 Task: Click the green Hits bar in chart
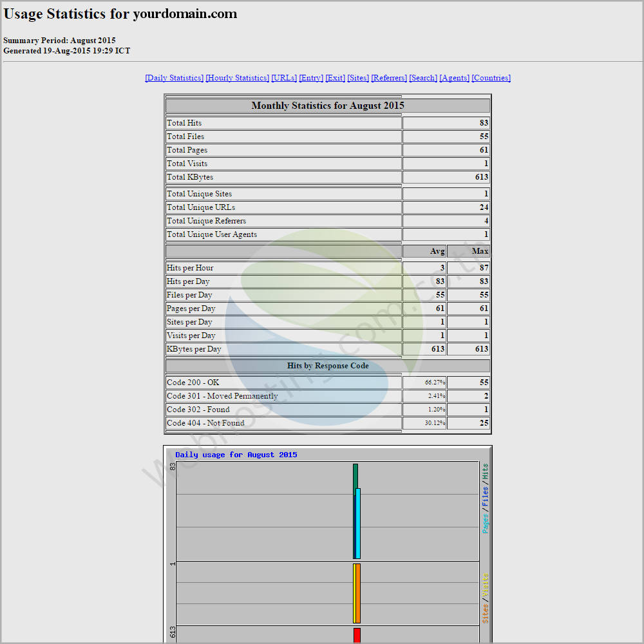(355, 476)
